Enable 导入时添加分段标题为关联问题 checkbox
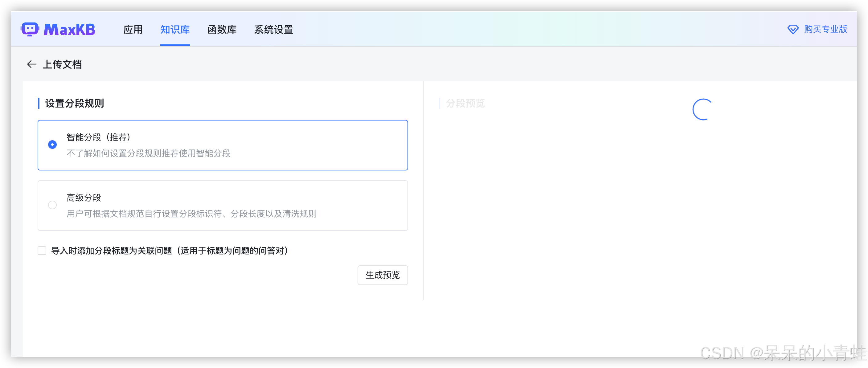 (42, 250)
